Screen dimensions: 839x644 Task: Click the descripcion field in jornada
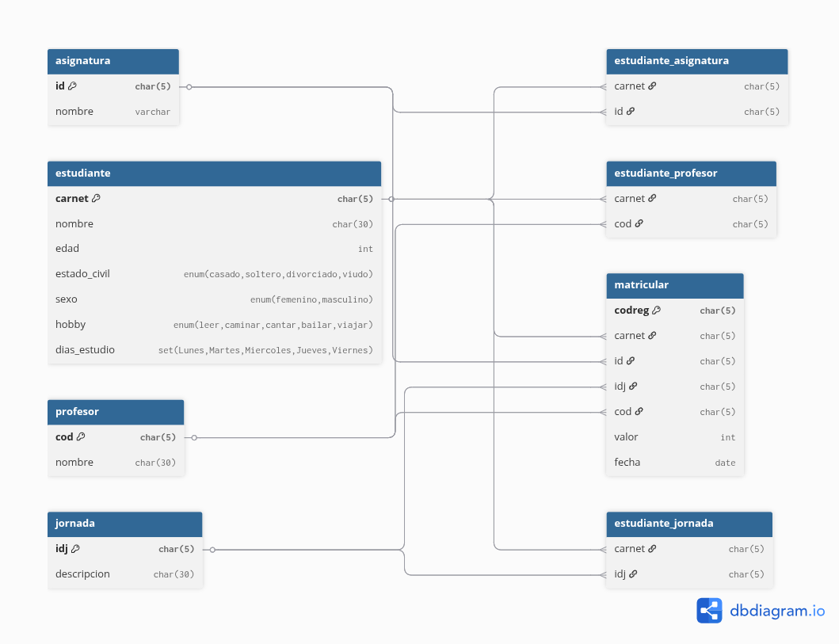click(124, 574)
